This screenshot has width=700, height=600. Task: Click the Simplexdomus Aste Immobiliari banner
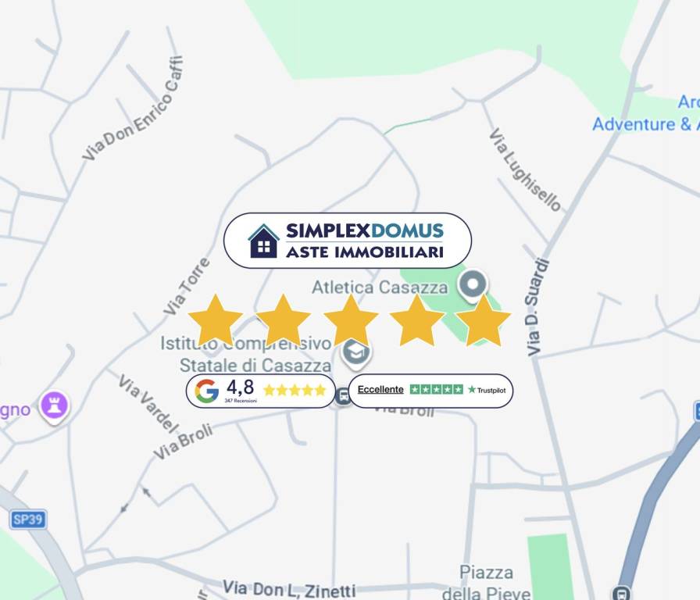point(348,241)
